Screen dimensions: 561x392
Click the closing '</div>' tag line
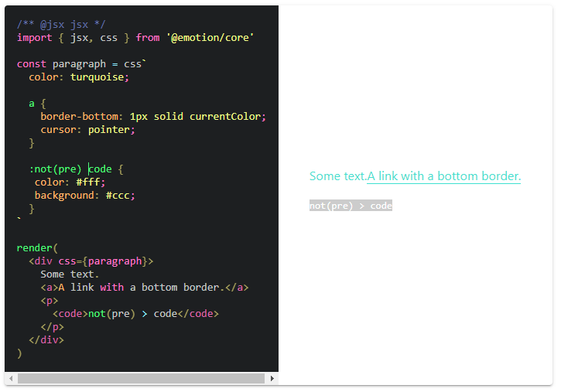pos(46,340)
